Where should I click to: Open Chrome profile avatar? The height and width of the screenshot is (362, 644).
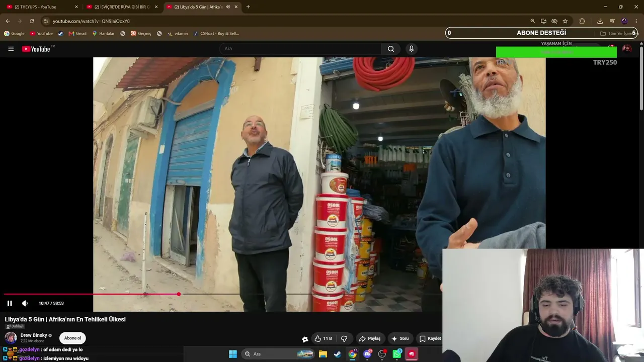pyautogui.click(x=624, y=21)
